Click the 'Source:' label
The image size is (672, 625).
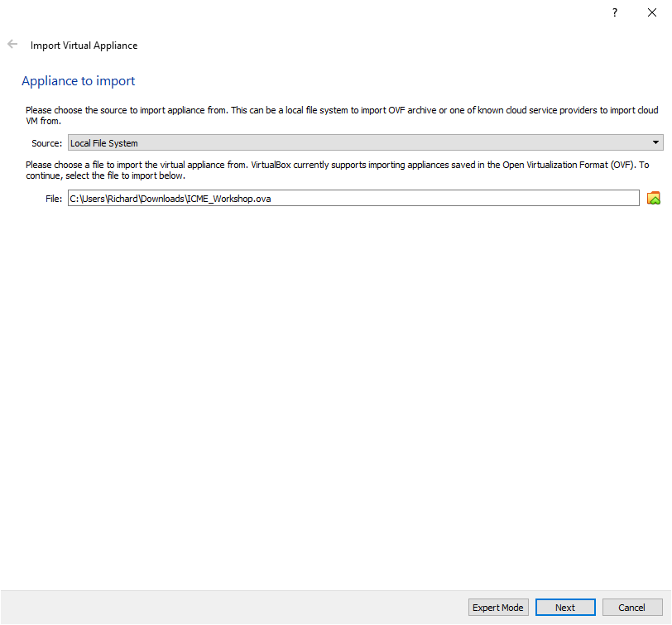46,143
